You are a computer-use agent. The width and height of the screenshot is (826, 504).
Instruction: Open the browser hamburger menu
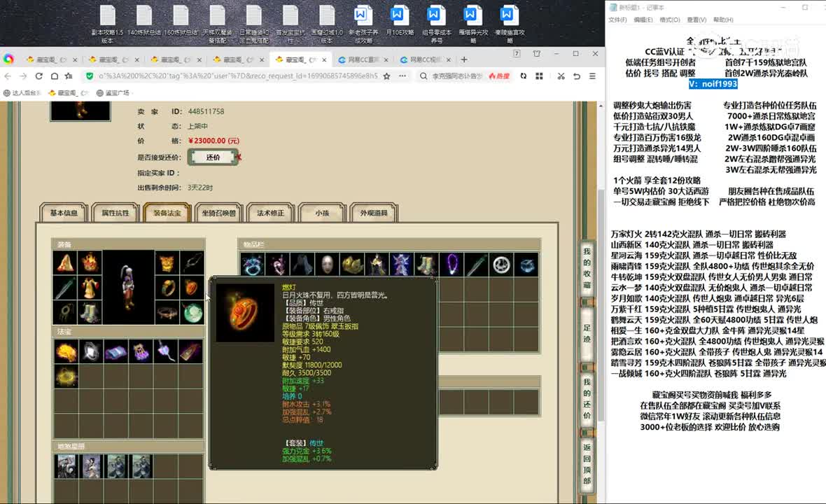[593, 76]
